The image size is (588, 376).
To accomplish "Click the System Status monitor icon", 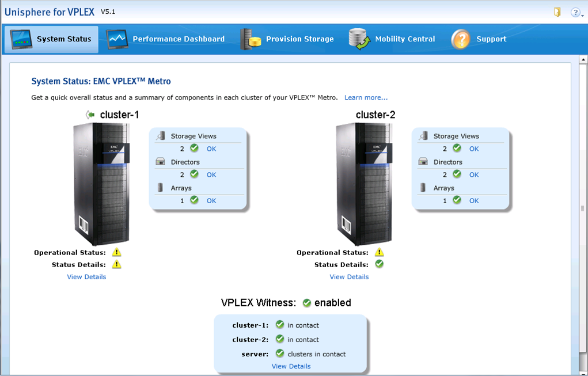I will click(x=21, y=39).
